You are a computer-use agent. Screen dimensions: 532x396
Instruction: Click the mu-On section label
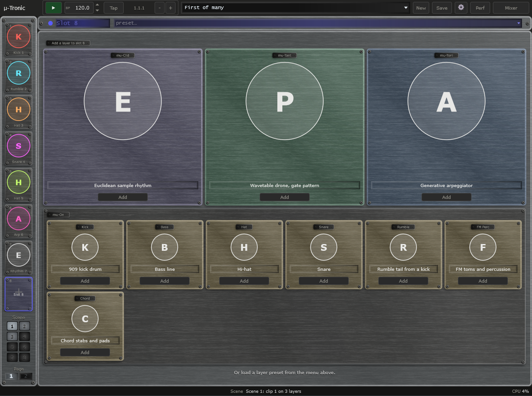point(58,215)
